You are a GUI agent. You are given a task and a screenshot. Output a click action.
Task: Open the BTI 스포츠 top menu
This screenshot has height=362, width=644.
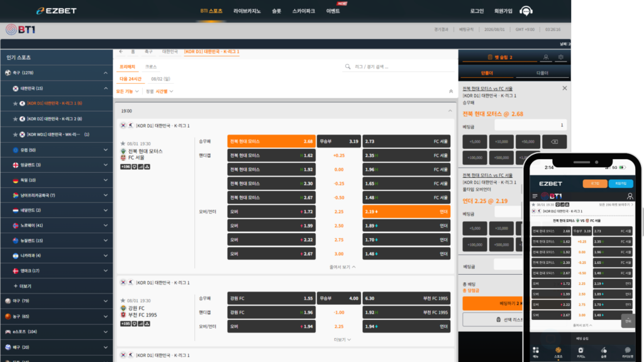point(211,11)
